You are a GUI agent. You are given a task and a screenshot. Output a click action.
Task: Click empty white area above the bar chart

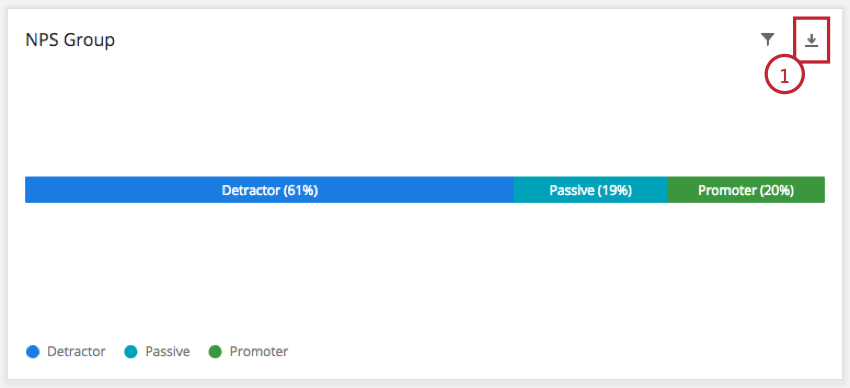coord(379,119)
